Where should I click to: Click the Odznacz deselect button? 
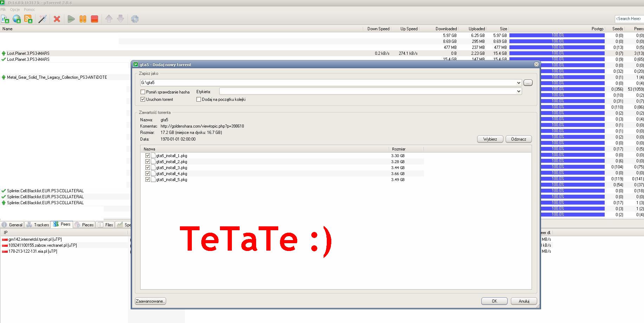click(519, 139)
